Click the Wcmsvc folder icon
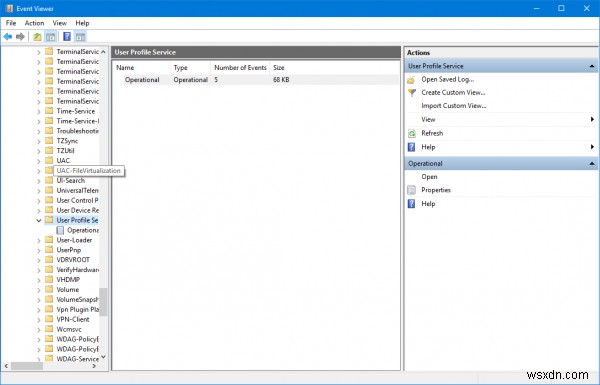 pos(49,329)
